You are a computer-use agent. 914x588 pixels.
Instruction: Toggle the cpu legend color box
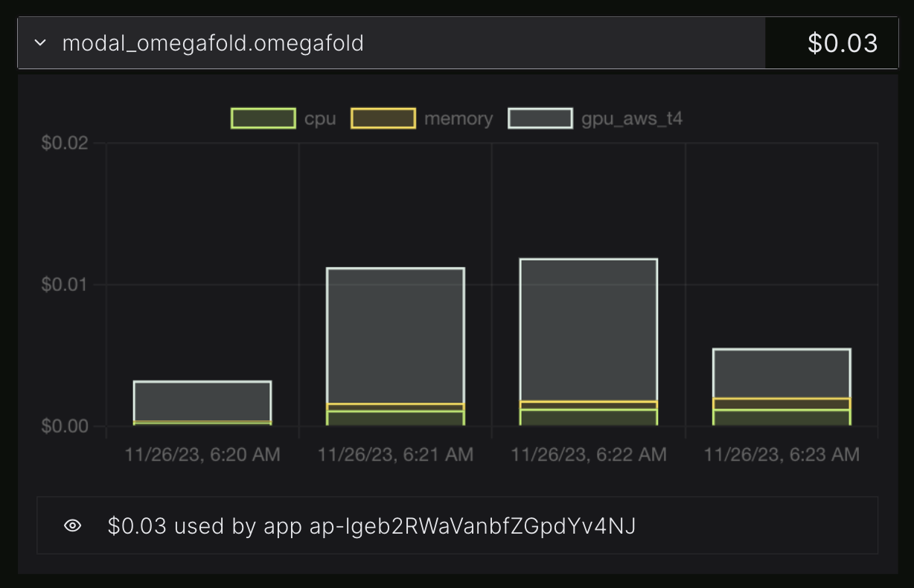(263, 118)
